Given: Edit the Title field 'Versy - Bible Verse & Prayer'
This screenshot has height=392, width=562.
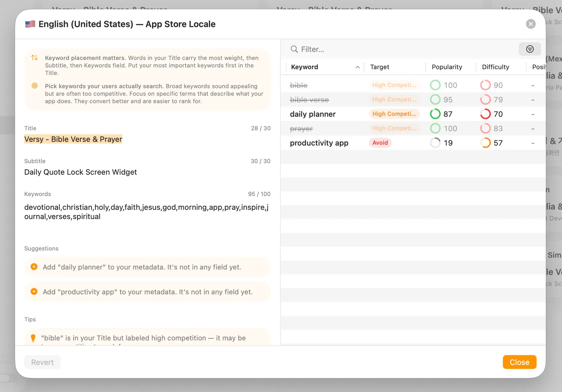Looking at the screenshot, I should tap(73, 139).
